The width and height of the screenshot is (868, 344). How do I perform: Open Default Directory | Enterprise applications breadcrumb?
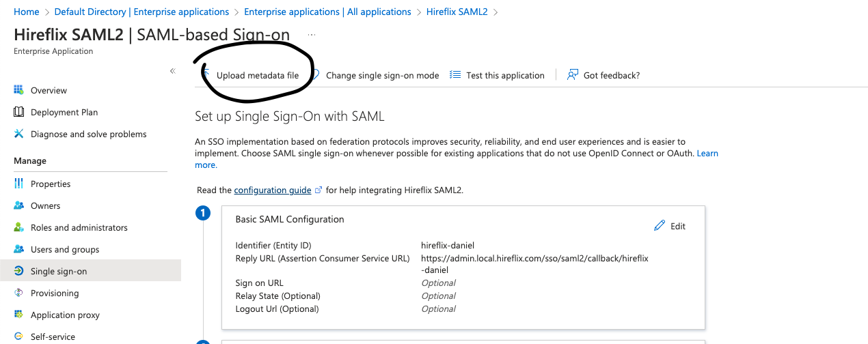[x=141, y=12]
